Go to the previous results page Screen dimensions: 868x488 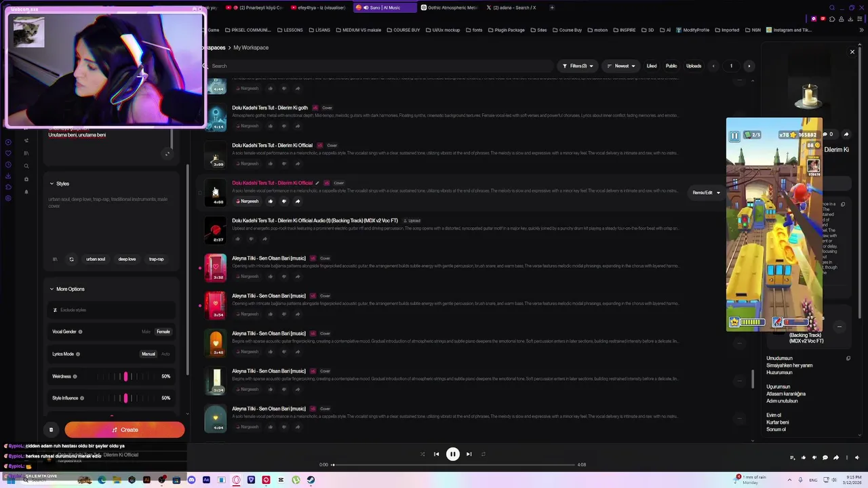(x=713, y=66)
